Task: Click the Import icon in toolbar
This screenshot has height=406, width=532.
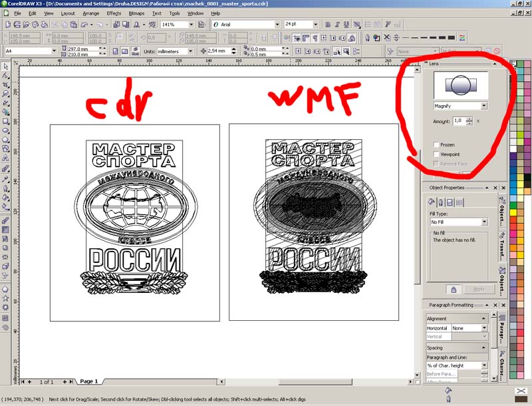Action: pyautogui.click(x=116, y=25)
